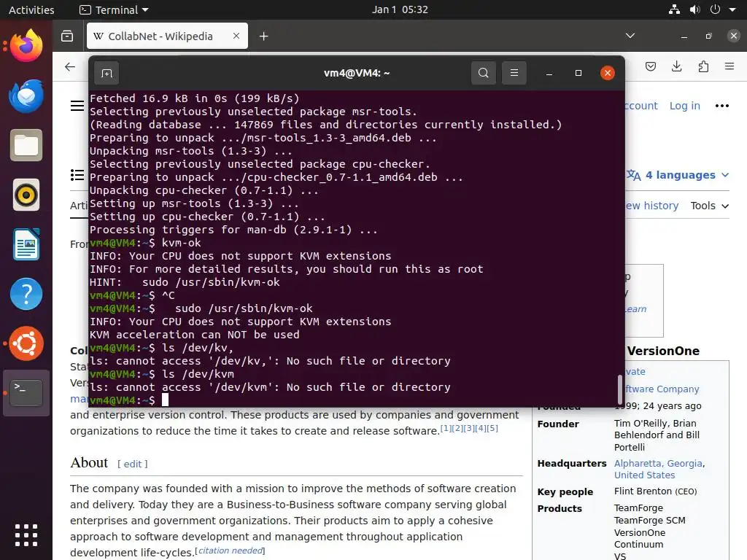The image size is (747, 560).
Task: Open the clock showing Jan 1 05:32
Action: 400,9
